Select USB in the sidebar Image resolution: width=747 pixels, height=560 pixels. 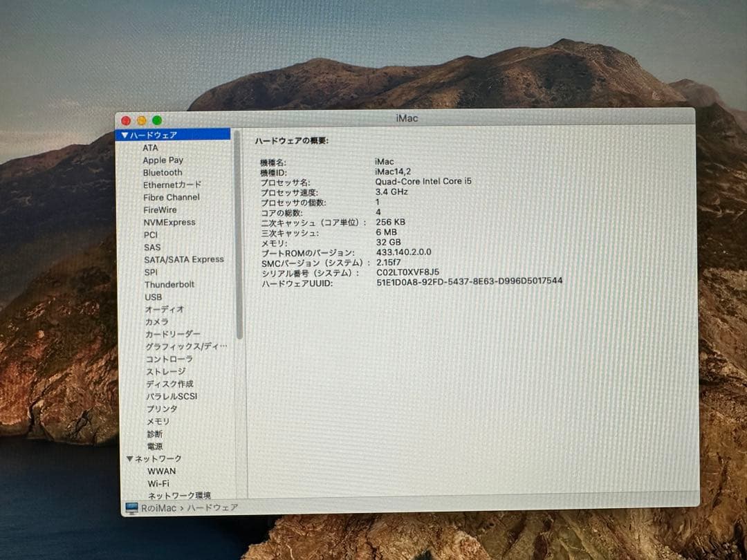tap(153, 297)
